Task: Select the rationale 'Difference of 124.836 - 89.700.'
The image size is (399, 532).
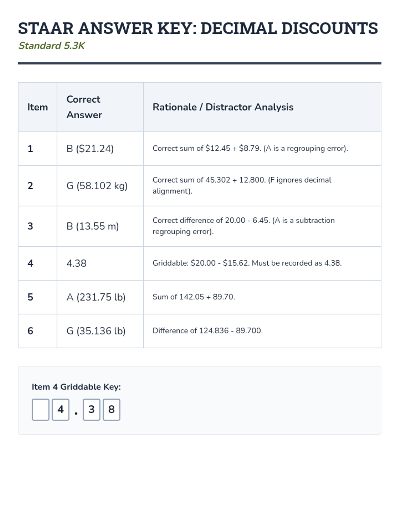Action: (x=207, y=331)
